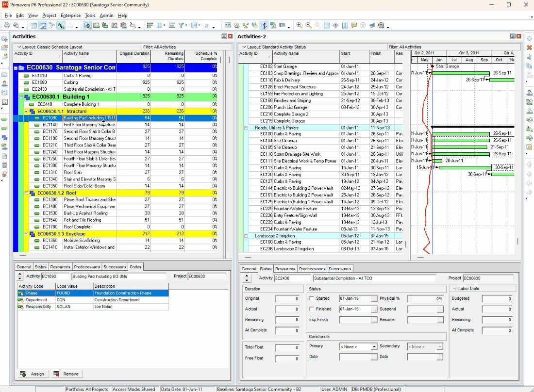The height and width of the screenshot is (392, 534).
Task: Open the Bars formatting toolbar icon
Action: (x=150, y=26)
